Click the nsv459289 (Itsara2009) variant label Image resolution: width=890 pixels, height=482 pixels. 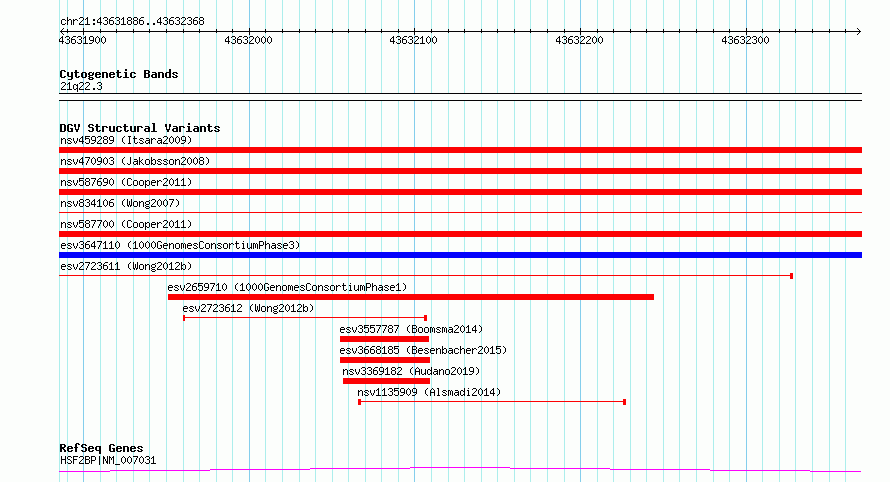126,140
